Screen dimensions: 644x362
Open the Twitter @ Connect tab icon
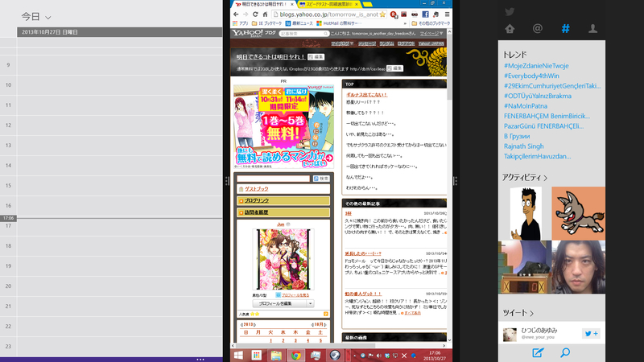coord(538,28)
